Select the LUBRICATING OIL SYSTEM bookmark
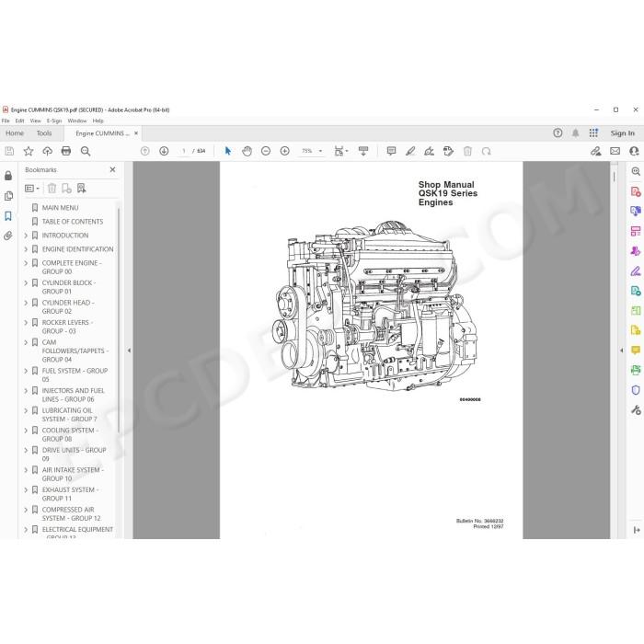This screenshot has height=644, width=644. pyautogui.click(x=69, y=415)
